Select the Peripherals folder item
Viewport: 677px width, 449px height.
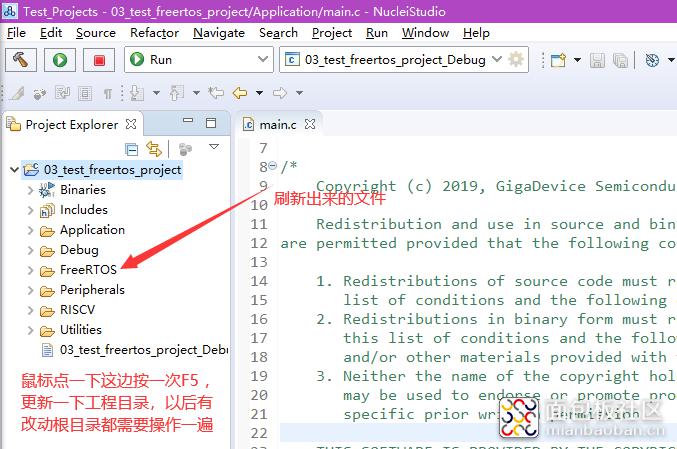click(82, 290)
